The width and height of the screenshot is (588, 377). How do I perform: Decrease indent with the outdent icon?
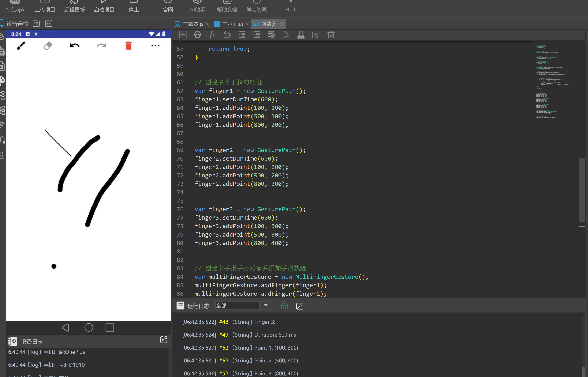click(242, 35)
